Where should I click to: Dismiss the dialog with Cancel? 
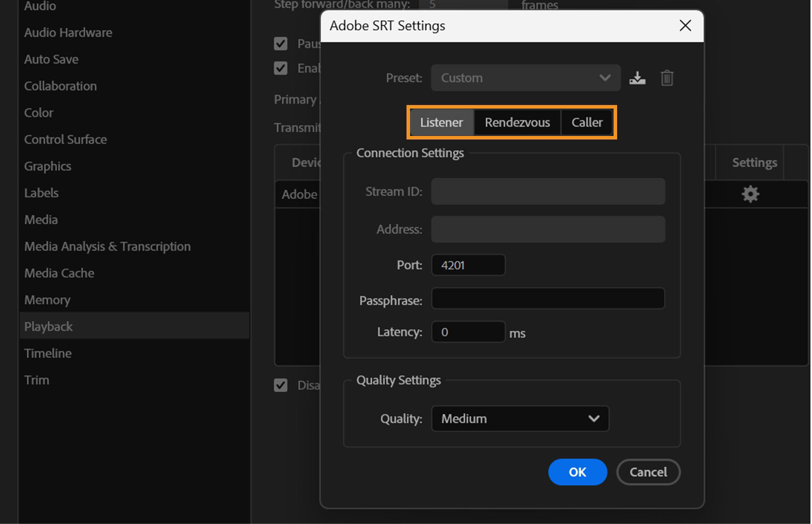click(x=648, y=472)
